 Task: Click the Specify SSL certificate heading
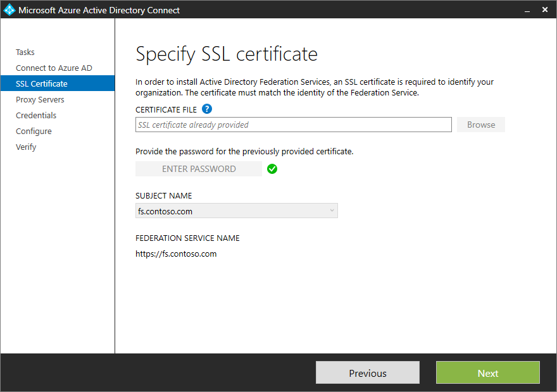[226, 54]
